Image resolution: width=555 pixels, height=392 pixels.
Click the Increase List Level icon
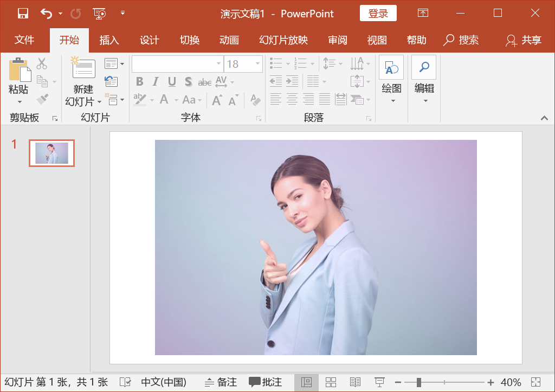pos(292,81)
